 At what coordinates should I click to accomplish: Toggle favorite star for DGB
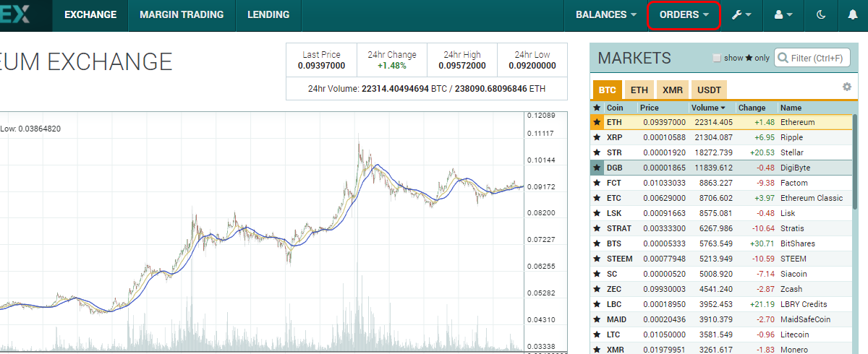click(597, 168)
